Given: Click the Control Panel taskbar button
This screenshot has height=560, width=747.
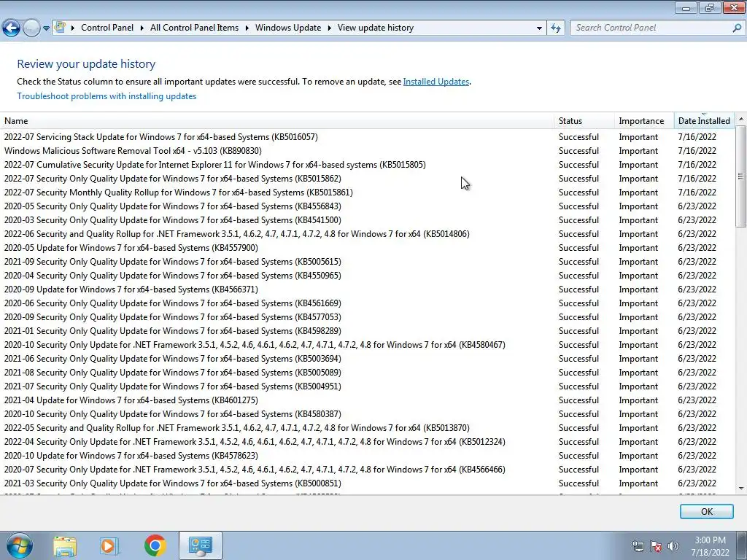Looking at the screenshot, I should pyautogui.click(x=200, y=545).
